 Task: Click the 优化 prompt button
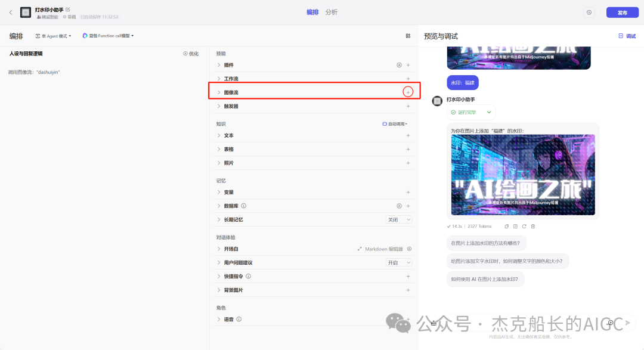[x=191, y=54]
